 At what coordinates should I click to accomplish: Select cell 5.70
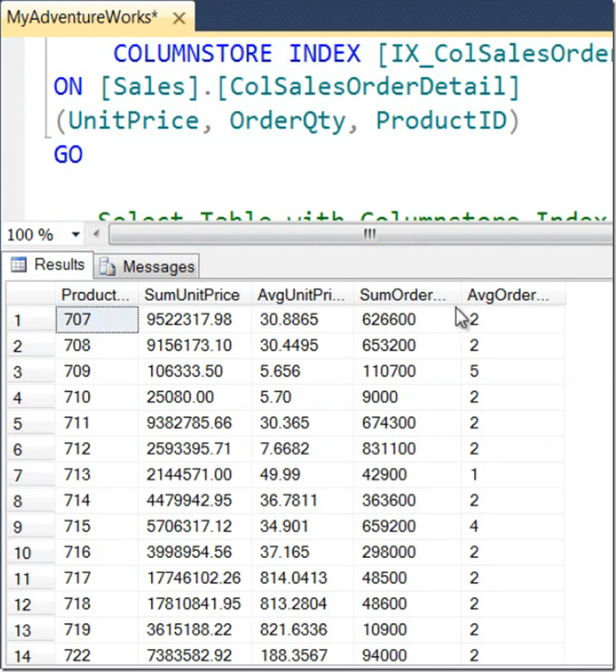[x=303, y=397]
